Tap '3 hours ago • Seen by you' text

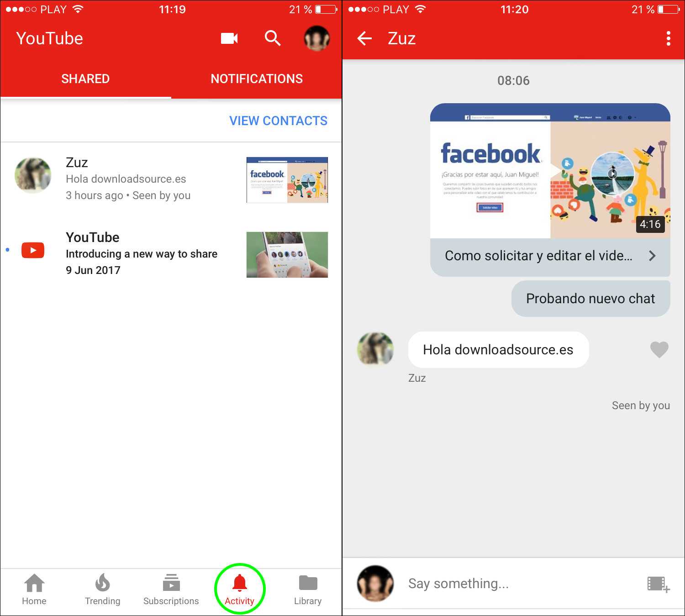(x=128, y=195)
